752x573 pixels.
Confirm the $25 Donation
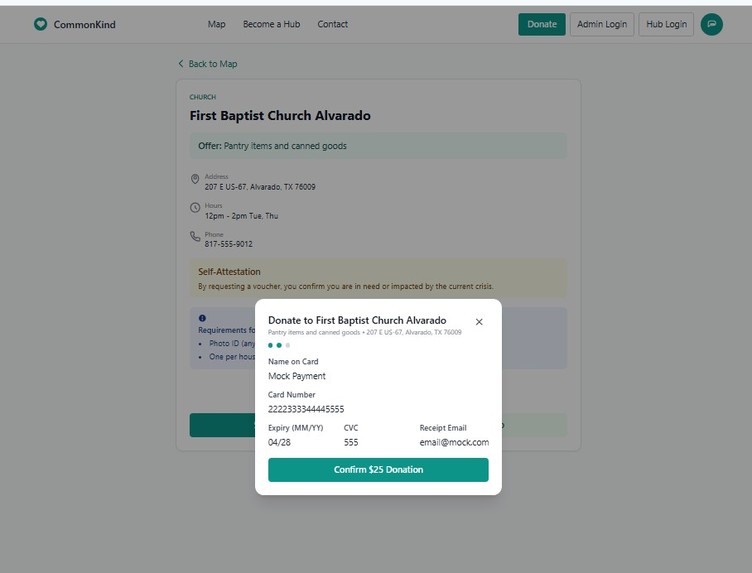coord(378,469)
